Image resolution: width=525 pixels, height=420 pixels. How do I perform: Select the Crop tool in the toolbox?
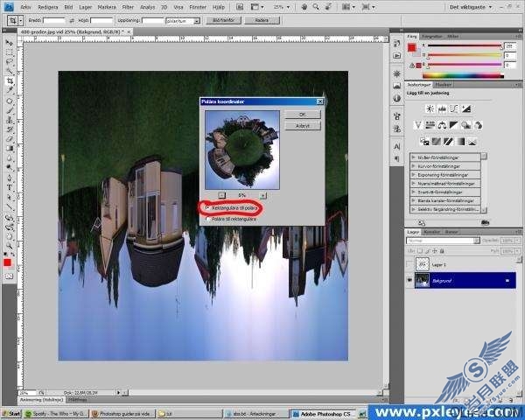pyautogui.click(x=10, y=80)
